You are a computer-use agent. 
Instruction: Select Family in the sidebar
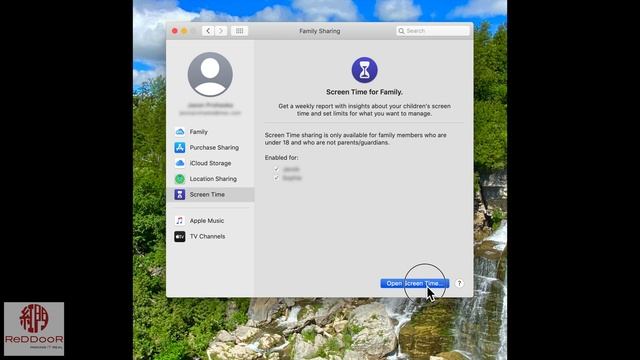(211, 132)
